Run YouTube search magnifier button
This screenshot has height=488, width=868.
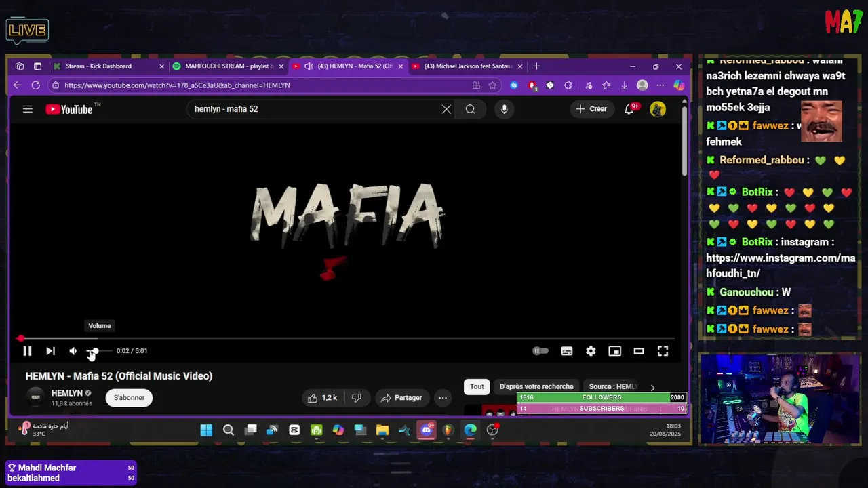[470, 109]
